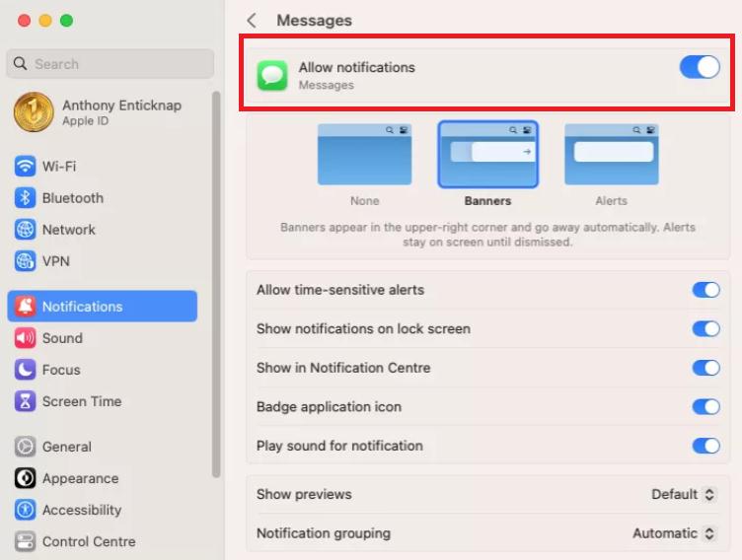Click the yellow minimize window button
Screen dimensions: 742x560
(x=45, y=21)
